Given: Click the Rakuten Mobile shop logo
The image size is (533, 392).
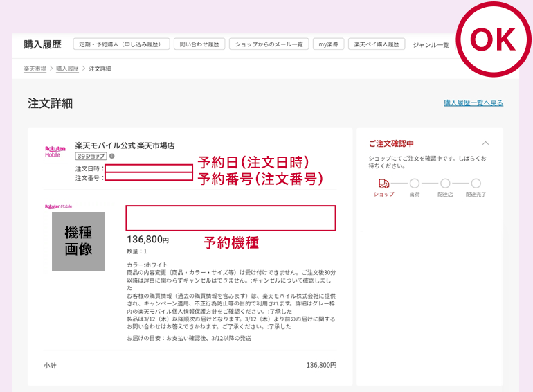Looking at the screenshot, I should coord(55,152).
